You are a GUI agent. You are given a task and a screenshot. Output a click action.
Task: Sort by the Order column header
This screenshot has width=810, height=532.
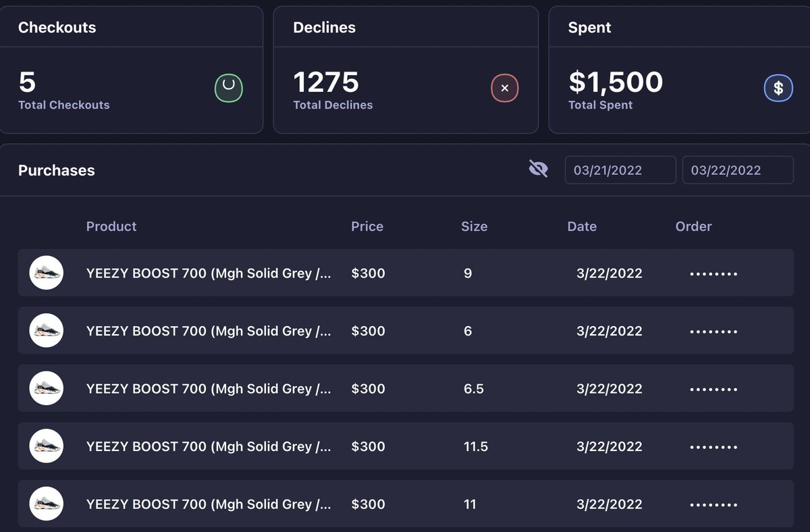[x=693, y=226]
